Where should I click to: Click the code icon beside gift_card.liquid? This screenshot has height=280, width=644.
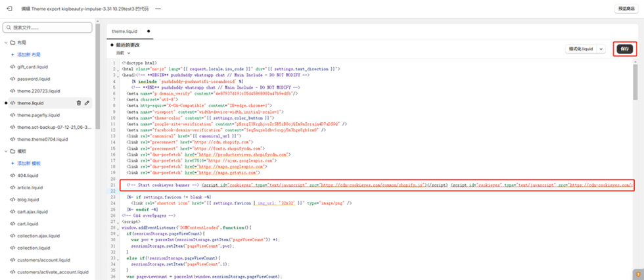tap(12, 67)
